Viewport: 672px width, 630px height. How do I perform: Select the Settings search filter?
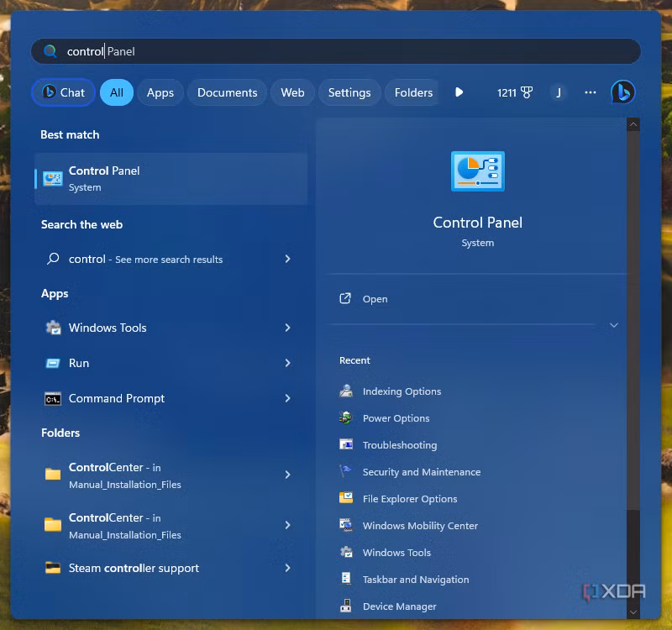(x=349, y=92)
